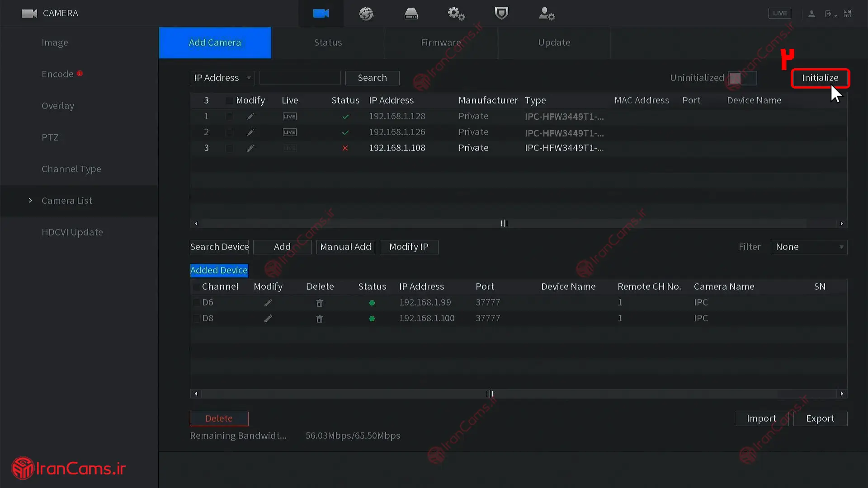Select the Add Camera tab
The width and height of the screenshot is (868, 488).
tap(215, 42)
